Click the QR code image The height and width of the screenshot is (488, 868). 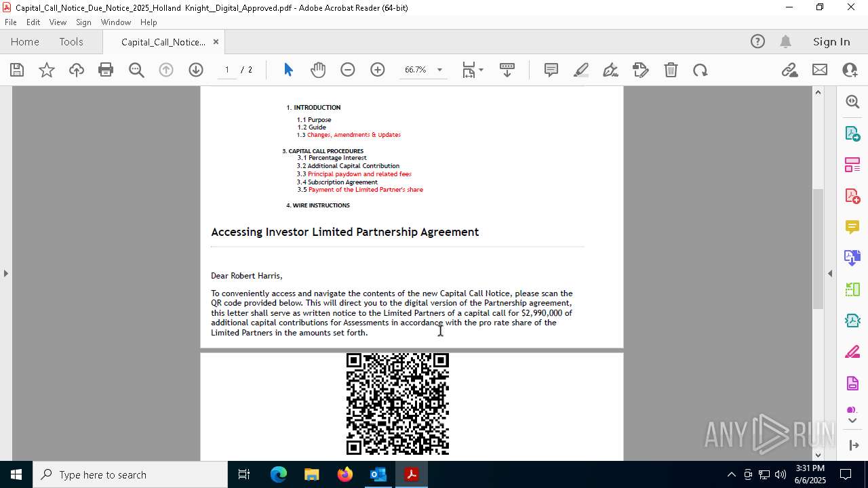[397, 404]
